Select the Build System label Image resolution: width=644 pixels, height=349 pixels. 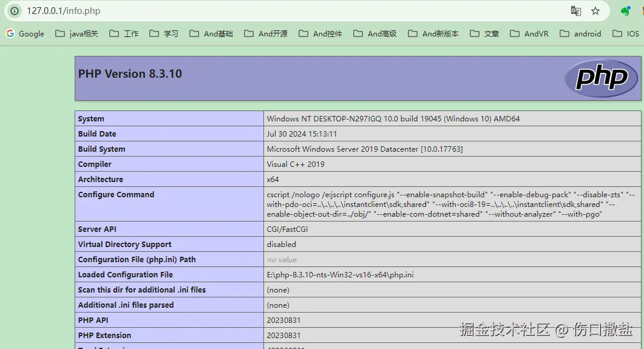(x=101, y=149)
